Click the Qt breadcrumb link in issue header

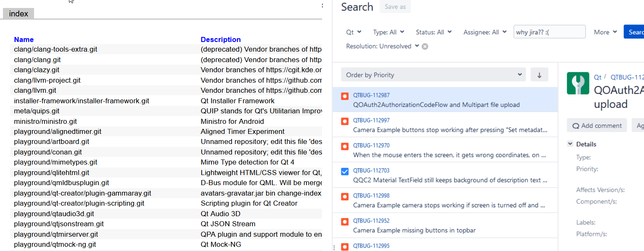(x=597, y=77)
